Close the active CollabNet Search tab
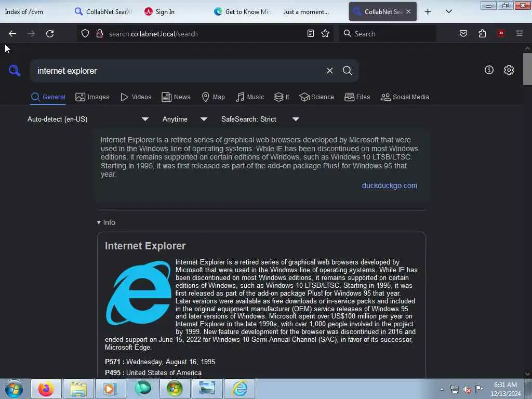 point(408,11)
